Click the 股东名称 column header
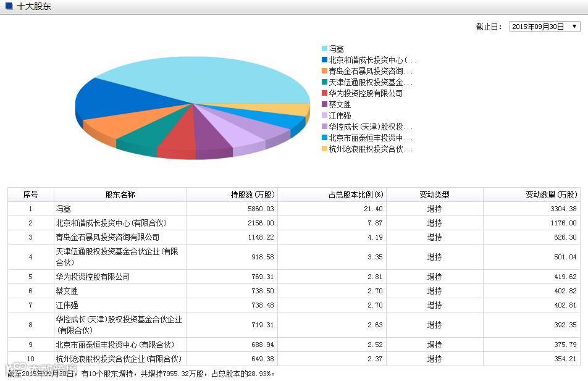This screenshot has height=381, width=588. click(x=120, y=195)
